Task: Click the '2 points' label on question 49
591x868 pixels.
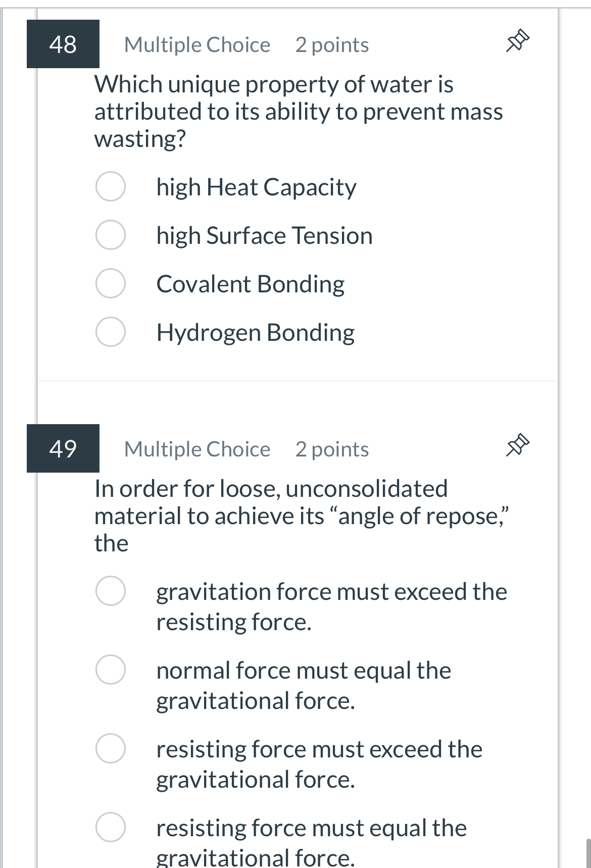Action: (x=331, y=448)
